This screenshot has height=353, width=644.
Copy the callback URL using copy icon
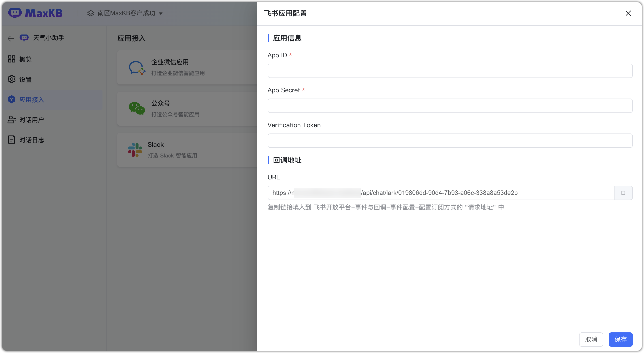(624, 193)
